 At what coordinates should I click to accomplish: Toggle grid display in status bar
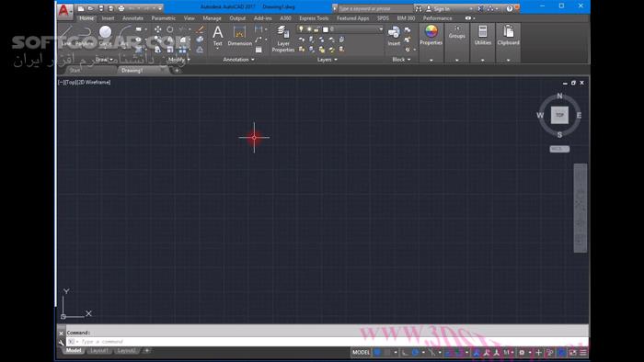(377, 352)
